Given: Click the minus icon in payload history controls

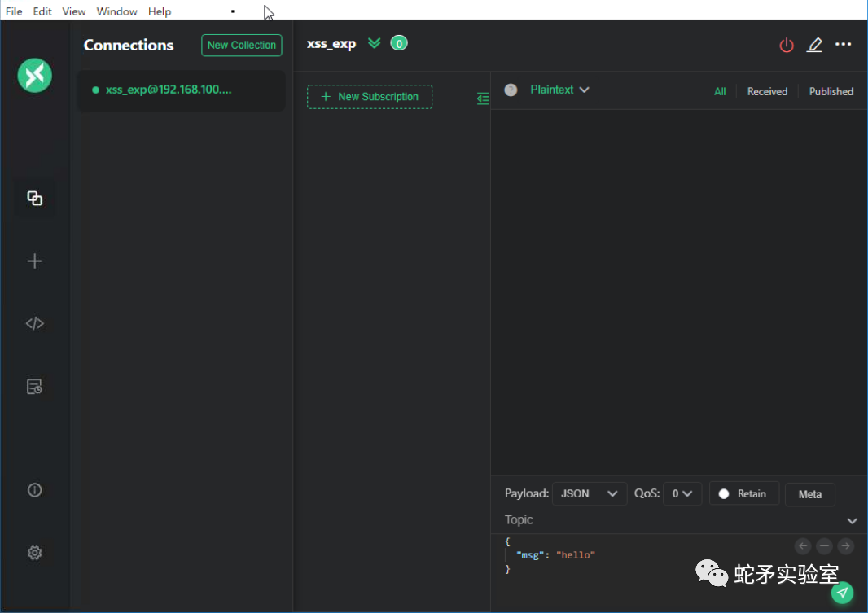Looking at the screenshot, I should (x=824, y=546).
